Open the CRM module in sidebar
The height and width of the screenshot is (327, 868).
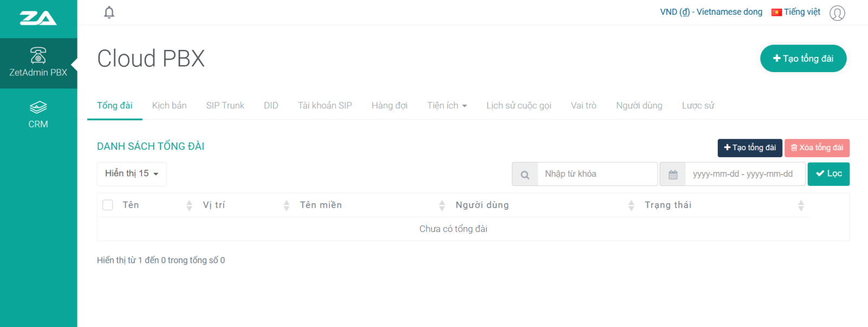[38, 114]
